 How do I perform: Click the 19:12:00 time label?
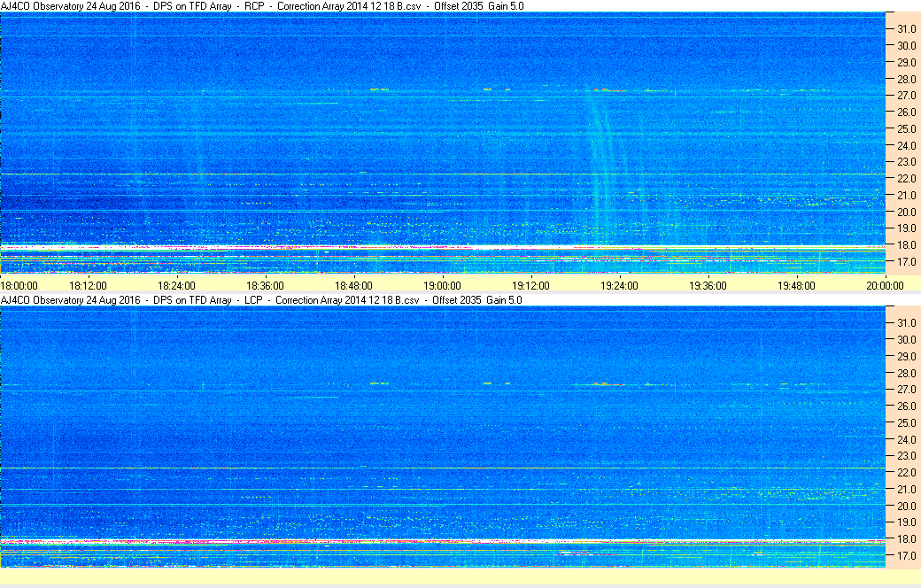pos(531,286)
